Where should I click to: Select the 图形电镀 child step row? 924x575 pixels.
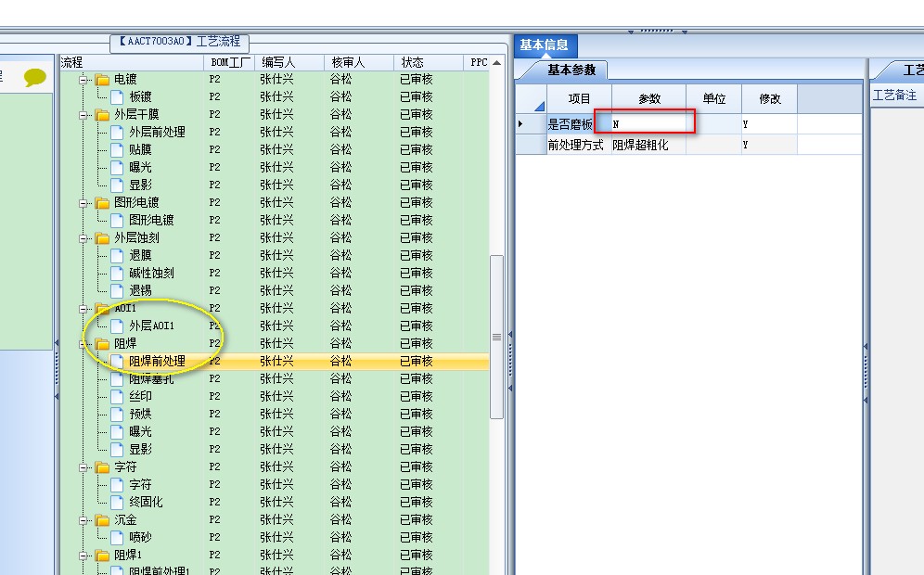tap(274, 221)
